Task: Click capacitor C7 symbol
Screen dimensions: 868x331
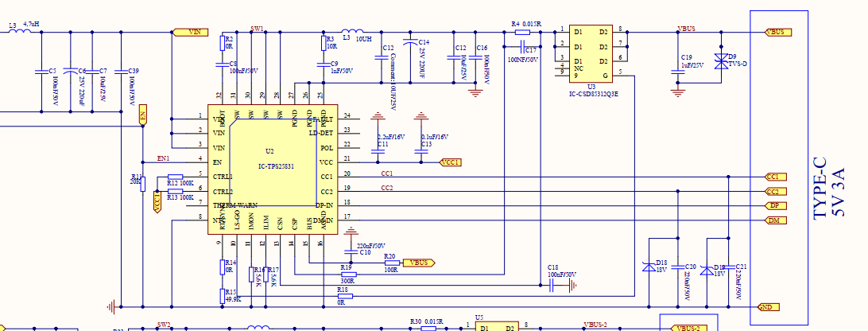Action: (92, 72)
